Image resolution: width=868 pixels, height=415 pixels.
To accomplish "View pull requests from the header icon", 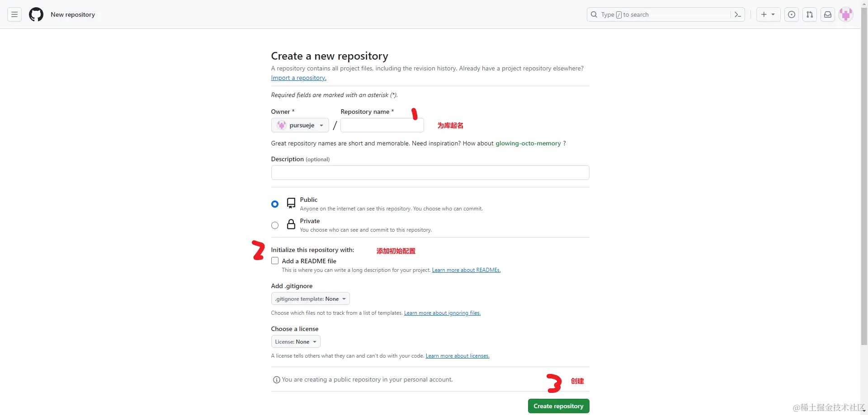I will 810,14.
